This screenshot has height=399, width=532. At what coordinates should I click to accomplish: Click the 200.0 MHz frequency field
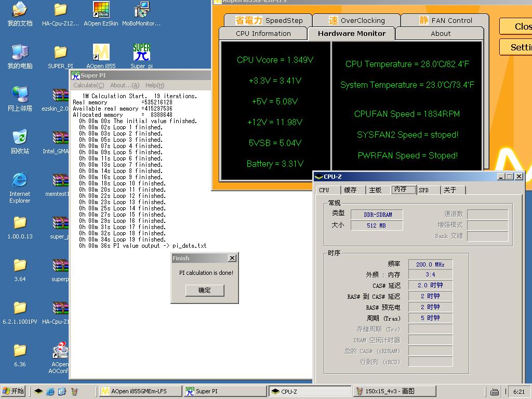tap(430, 264)
